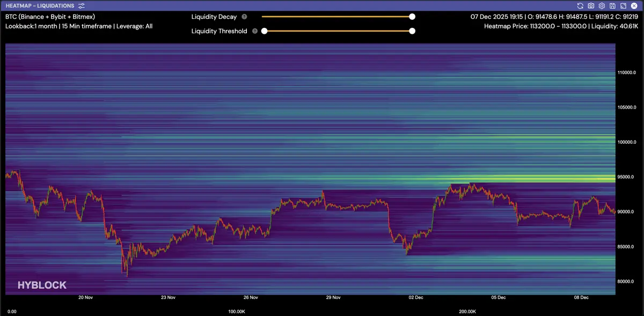Click the 200.00K liquidity scale label
The width and height of the screenshot is (644, 316).
[467, 311]
